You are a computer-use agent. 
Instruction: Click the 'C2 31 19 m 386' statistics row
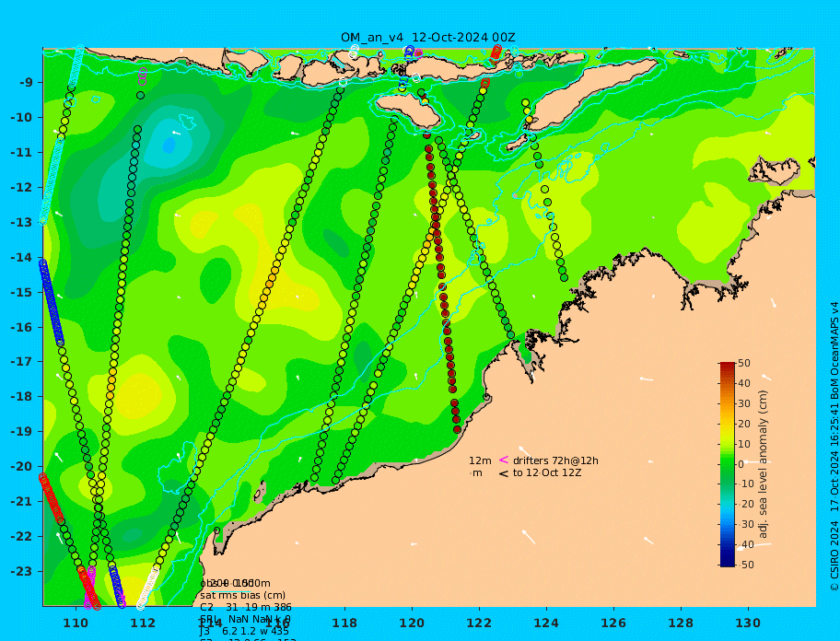(x=246, y=607)
